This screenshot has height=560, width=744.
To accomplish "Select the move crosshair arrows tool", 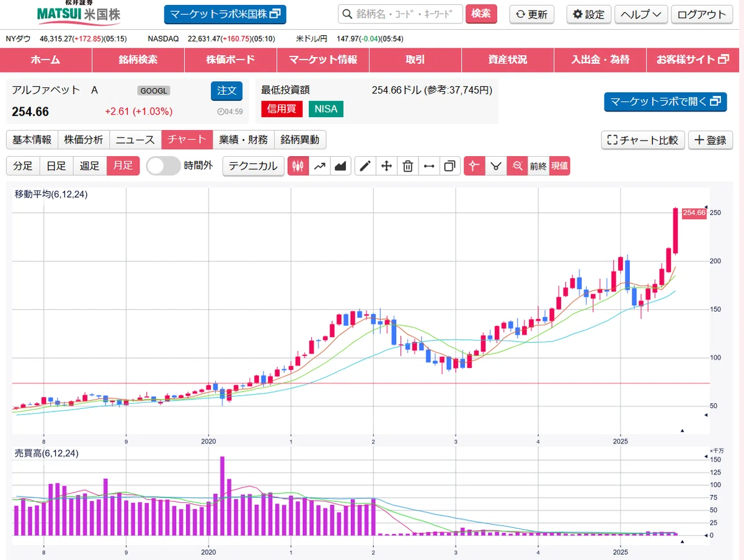I will click(x=386, y=166).
